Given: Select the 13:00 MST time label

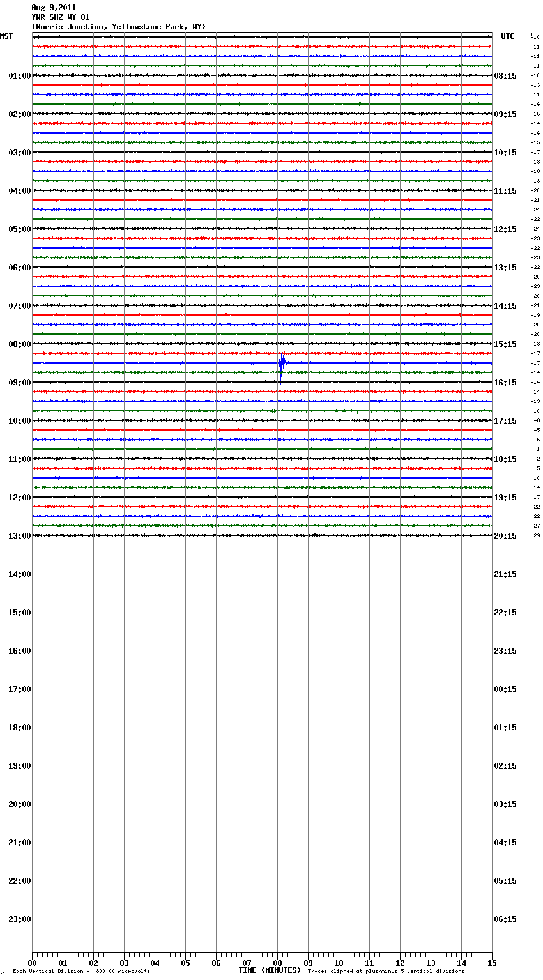Looking at the screenshot, I should tap(20, 536).
